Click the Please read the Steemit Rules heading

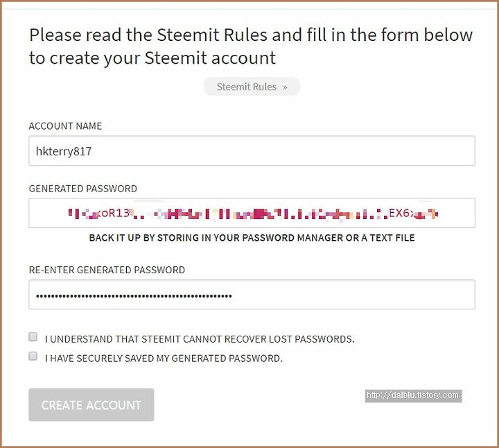tap(251, 46)
